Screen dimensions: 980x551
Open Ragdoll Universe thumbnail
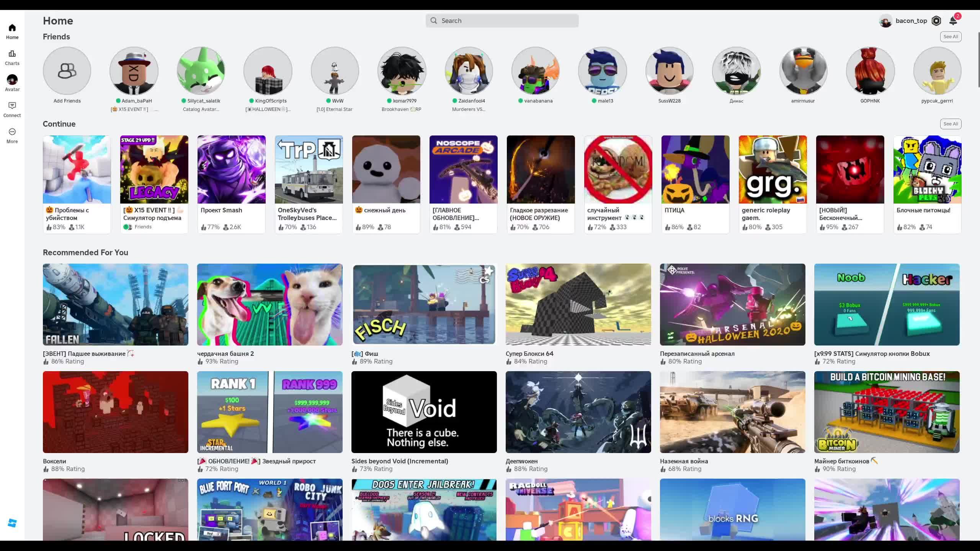pos(578,510)
